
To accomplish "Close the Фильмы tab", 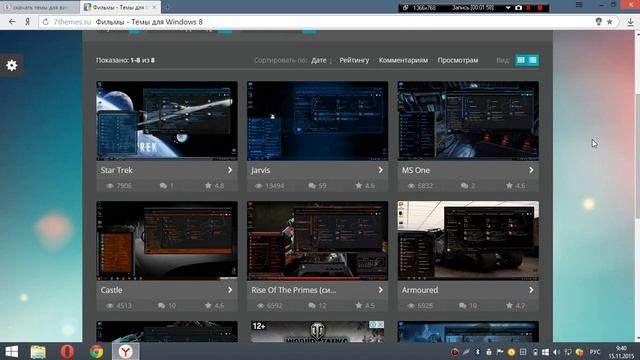I will 154,7.
